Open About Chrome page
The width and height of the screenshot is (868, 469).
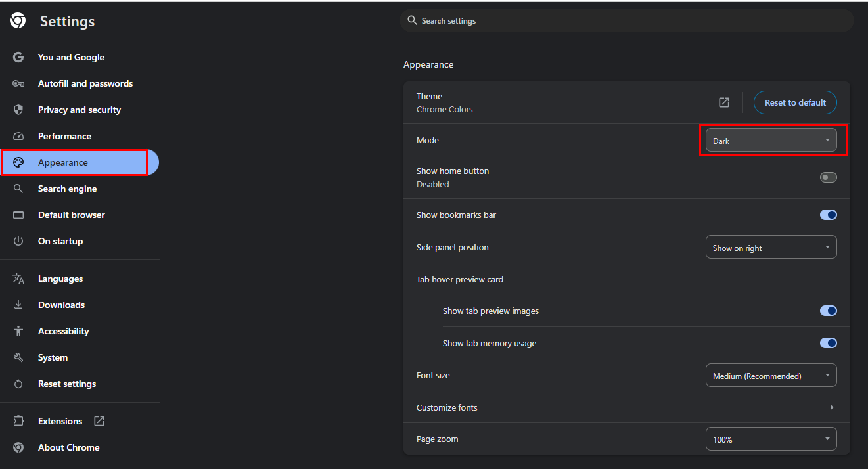click(68, 447)
